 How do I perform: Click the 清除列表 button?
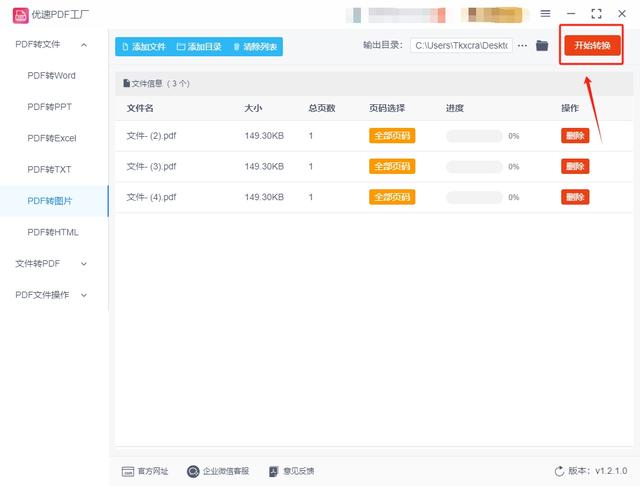pyautogui.click(x=255, y=47)
